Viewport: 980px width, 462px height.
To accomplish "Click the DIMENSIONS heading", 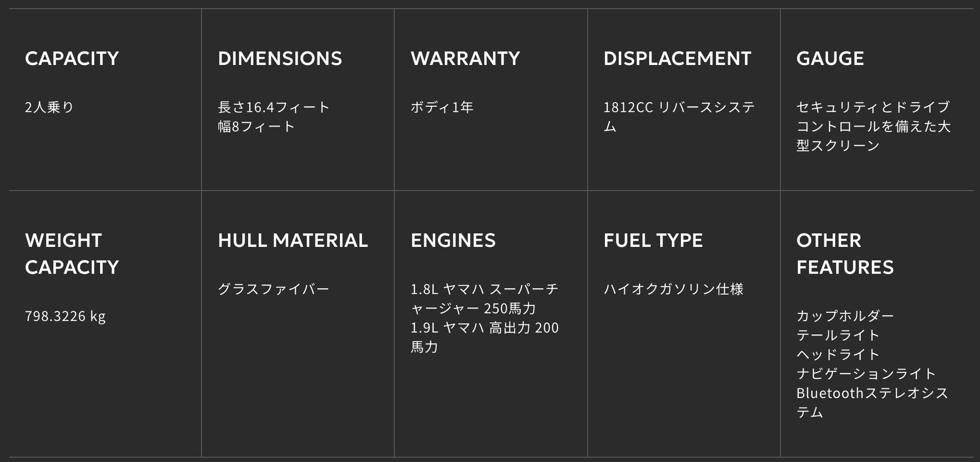I will 279,58.
